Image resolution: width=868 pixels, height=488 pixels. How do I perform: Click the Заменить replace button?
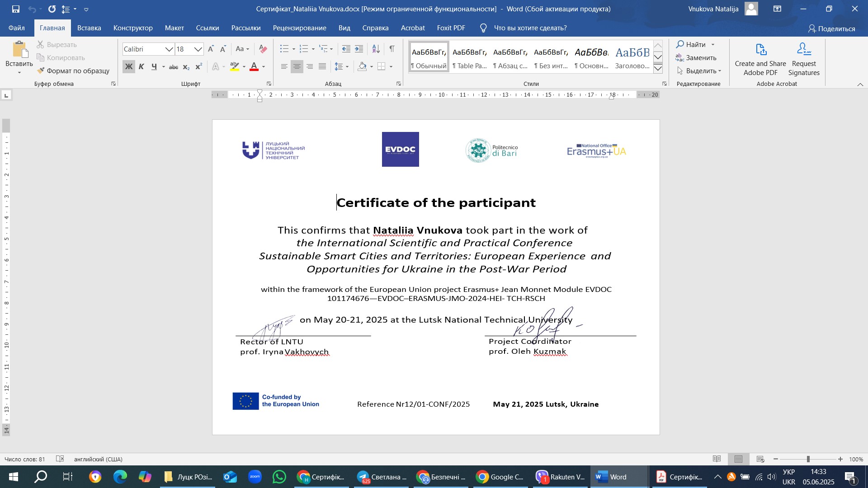[696, 58]
